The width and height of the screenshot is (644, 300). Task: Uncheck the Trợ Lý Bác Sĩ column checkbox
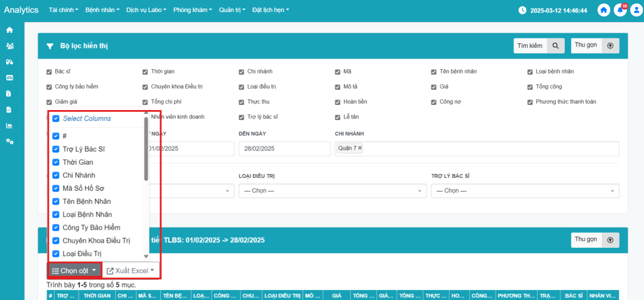tap(56, 149)
